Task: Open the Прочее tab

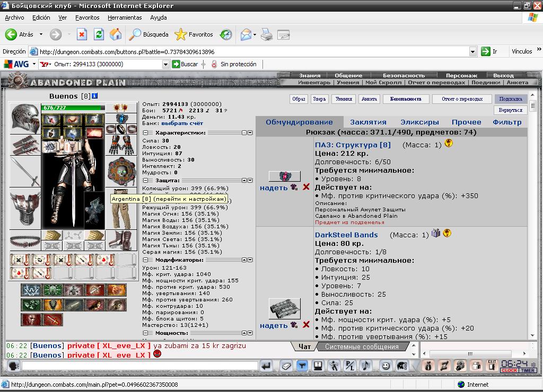Action: [x=466, y=122]
